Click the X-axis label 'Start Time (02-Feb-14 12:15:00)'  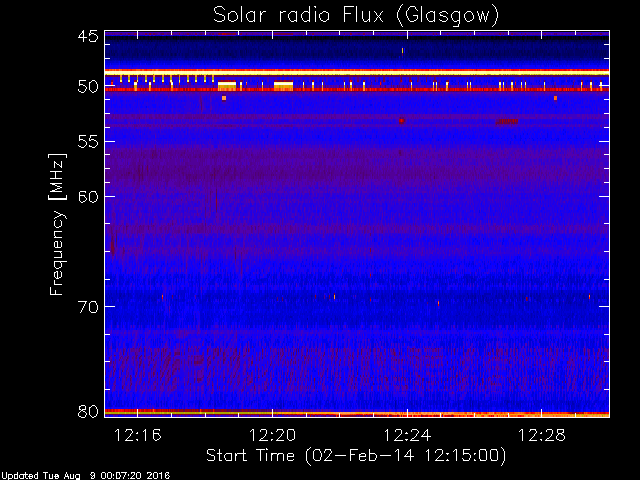[x=356, y=456]
